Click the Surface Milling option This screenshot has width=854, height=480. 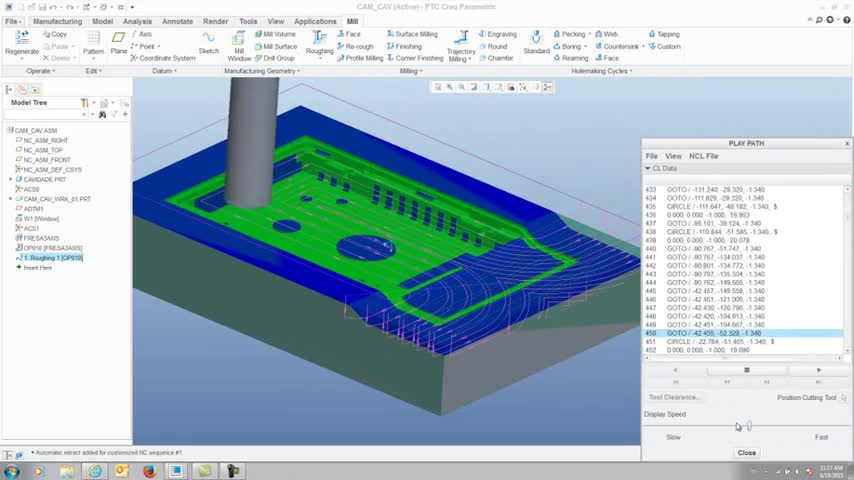pyautogui.click(x=415, y=34)
